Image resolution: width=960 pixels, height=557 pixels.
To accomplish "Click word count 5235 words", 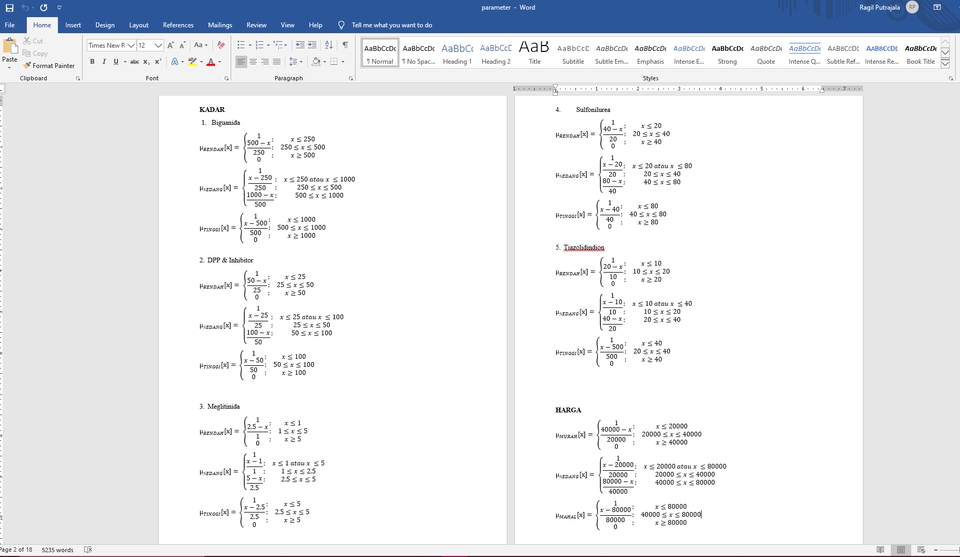I will 58,550.
